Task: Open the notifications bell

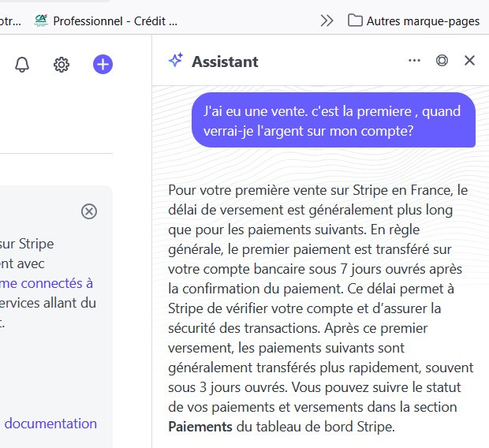Action: coord(22,65)
